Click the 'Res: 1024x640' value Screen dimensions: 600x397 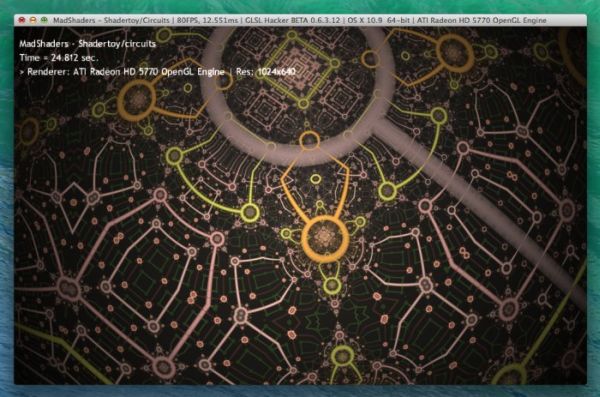(x=266, y=72)
